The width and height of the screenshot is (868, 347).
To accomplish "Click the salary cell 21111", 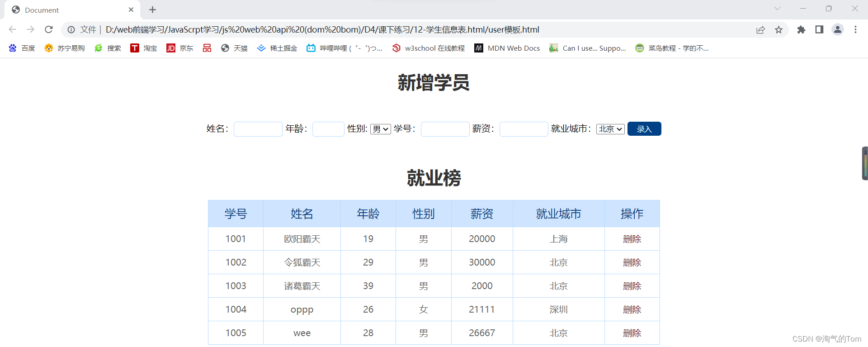I will tap(482, 309).
